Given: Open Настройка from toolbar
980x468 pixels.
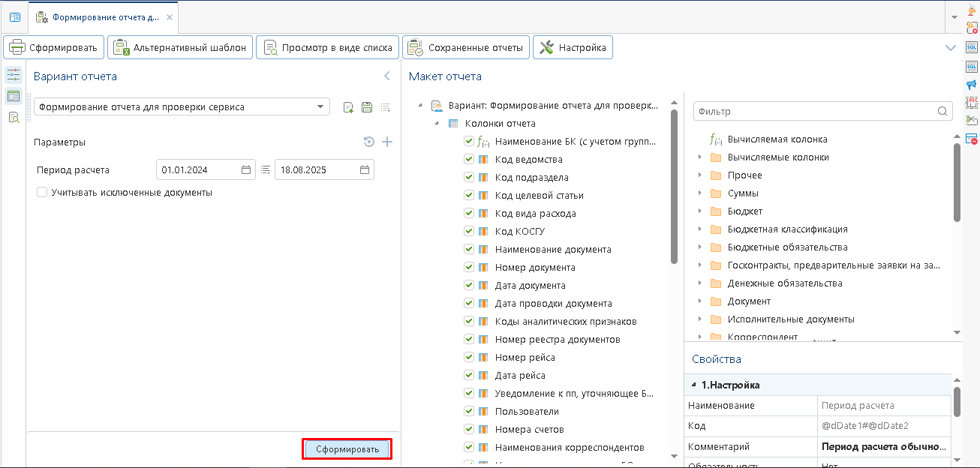Looking at the screenshot, I should (573, 47).
